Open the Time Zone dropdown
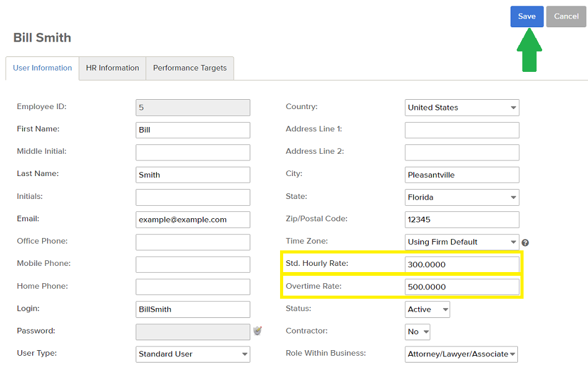 pos(462,242)
